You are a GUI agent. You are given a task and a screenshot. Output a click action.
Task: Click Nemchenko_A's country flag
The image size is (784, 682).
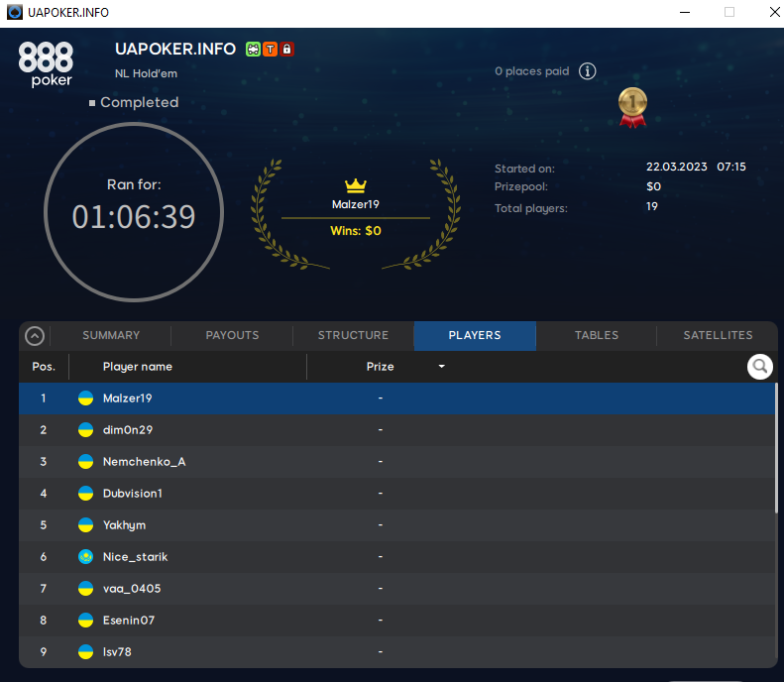(x=85, y=462)
